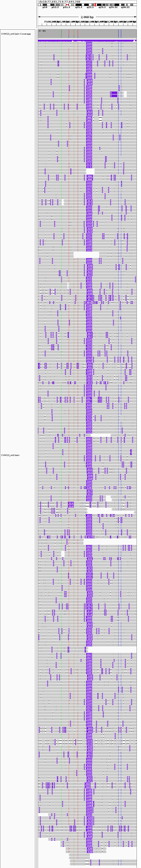
Task: Click the locus text chr10:77,691,714-77,693,780
Action: [59, 2]
